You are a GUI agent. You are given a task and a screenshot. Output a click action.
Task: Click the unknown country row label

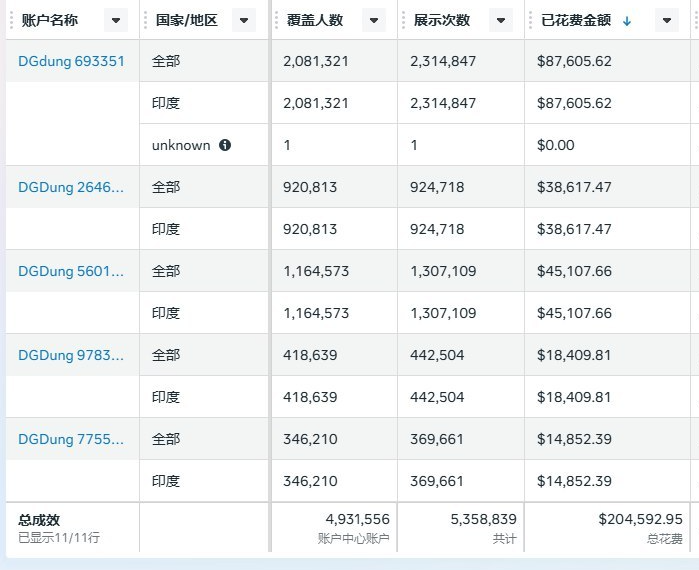[x=181, y=145]
